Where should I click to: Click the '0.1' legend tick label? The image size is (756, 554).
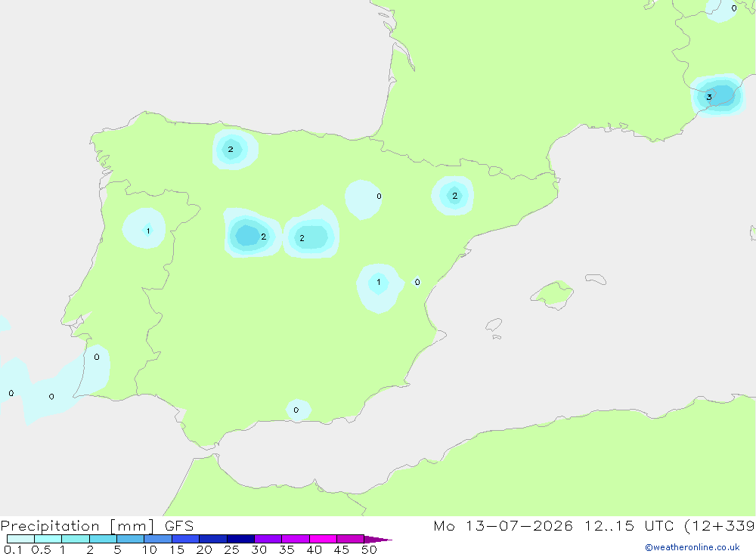[x=13, y=549]
